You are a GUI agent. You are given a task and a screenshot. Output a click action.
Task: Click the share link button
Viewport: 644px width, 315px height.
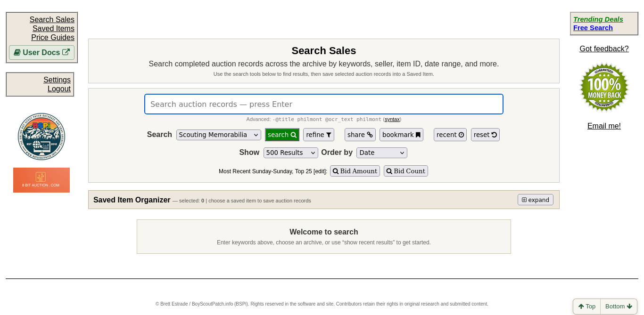pyautogui.click(x=360, y=135)
